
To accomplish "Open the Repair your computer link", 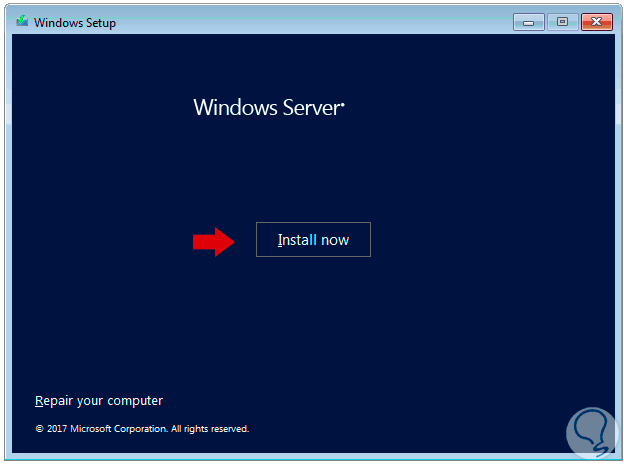I will [x=99, y=401].
